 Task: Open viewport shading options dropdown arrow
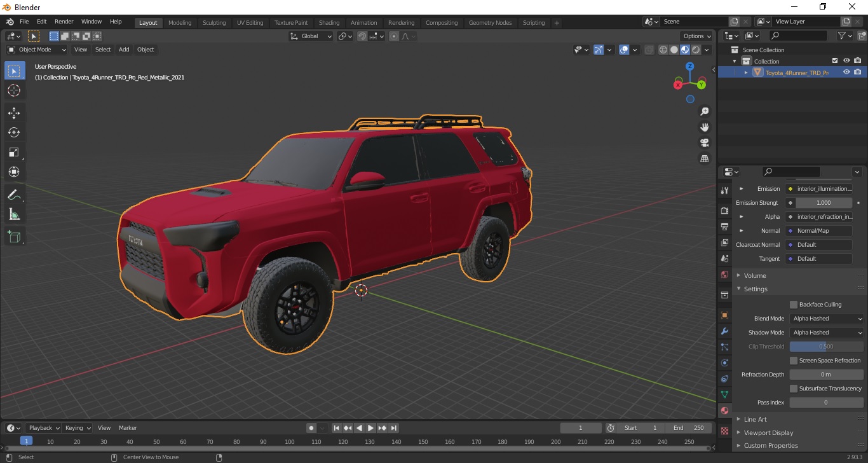pyautogui.click(x=707, y=50)
